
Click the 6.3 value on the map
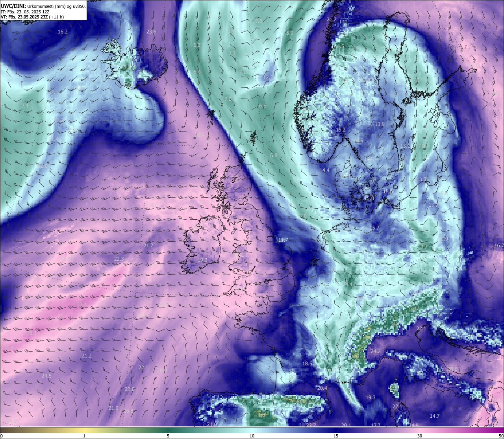click(x=197, y=45)
